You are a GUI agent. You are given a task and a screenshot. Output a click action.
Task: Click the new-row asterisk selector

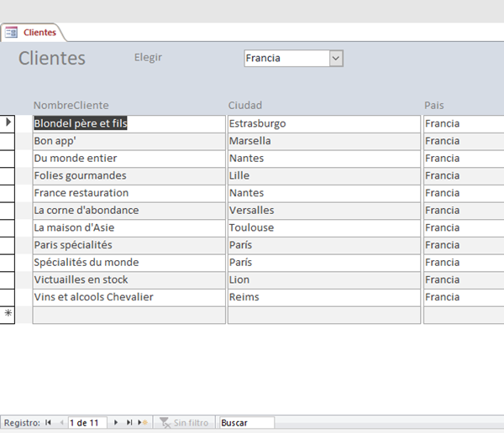pos(8,315)
